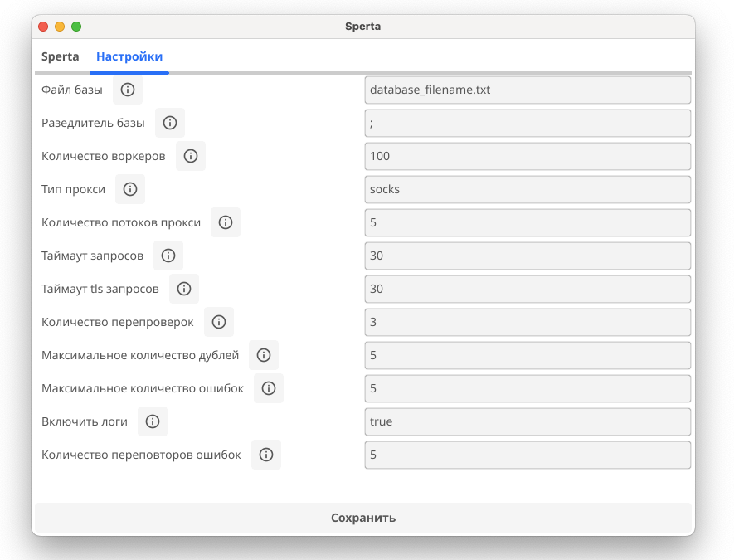Viewport: 734px width, 560px height.
Task: Click the Включить логи field showing true
Action: [x=527, y=421]
